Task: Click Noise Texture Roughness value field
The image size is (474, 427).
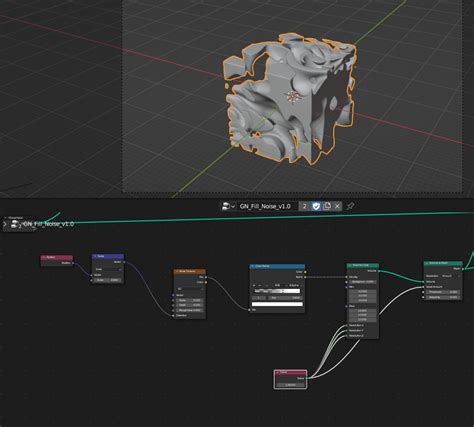Action: click(189, 310)
